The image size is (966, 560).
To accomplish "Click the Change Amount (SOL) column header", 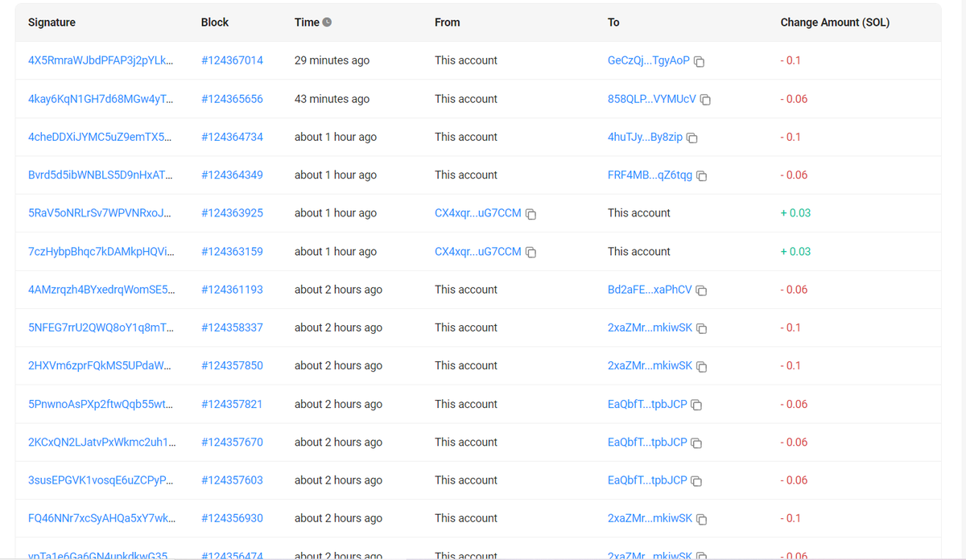I will pyautogui.click(x=835, y=23).
